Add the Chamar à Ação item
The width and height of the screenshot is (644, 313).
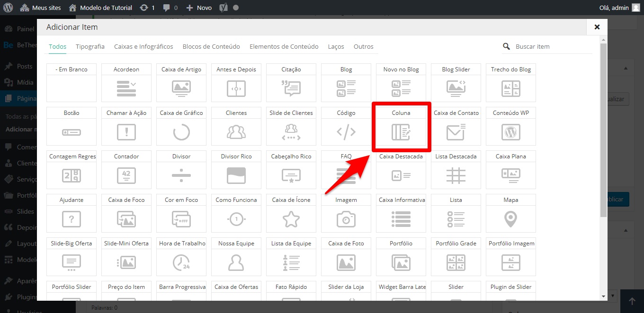[x=126, y=132]
